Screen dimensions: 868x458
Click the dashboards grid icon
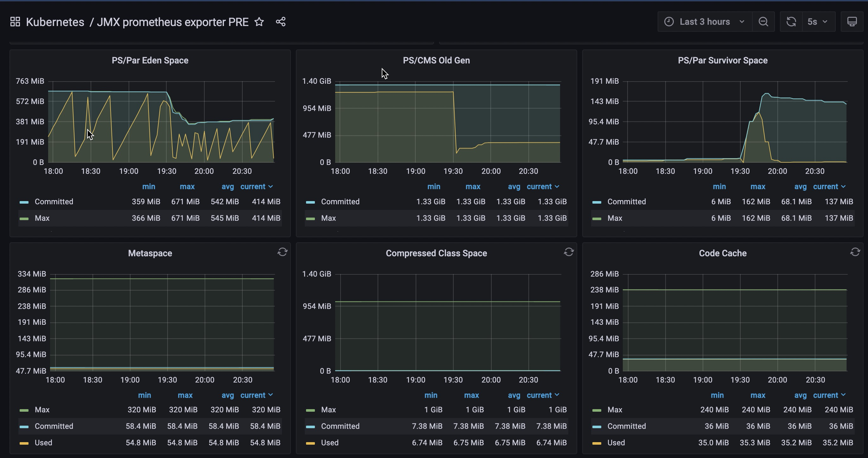pyautogui.click(x=15, y=22)
